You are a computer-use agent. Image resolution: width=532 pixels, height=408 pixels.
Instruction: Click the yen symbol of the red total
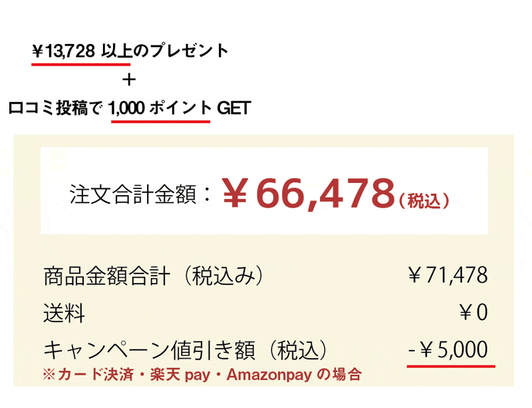pos(235,194)
